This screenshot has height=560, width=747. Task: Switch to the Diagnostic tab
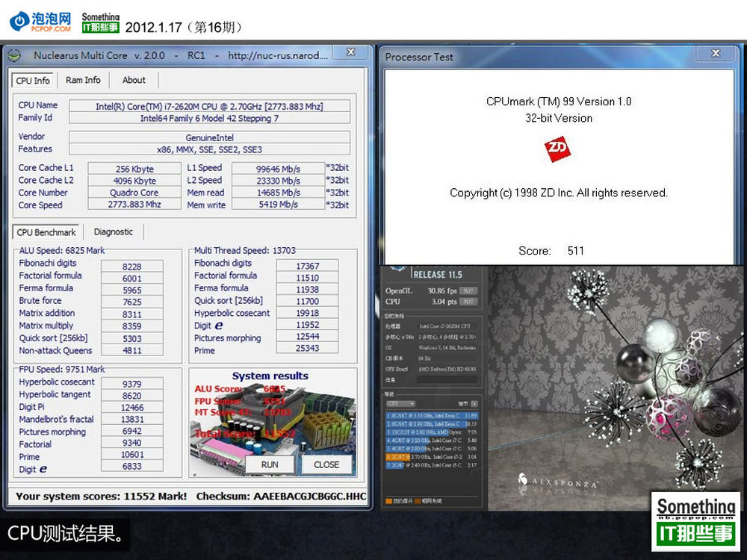pyautogui.click(x=114, y=232)
